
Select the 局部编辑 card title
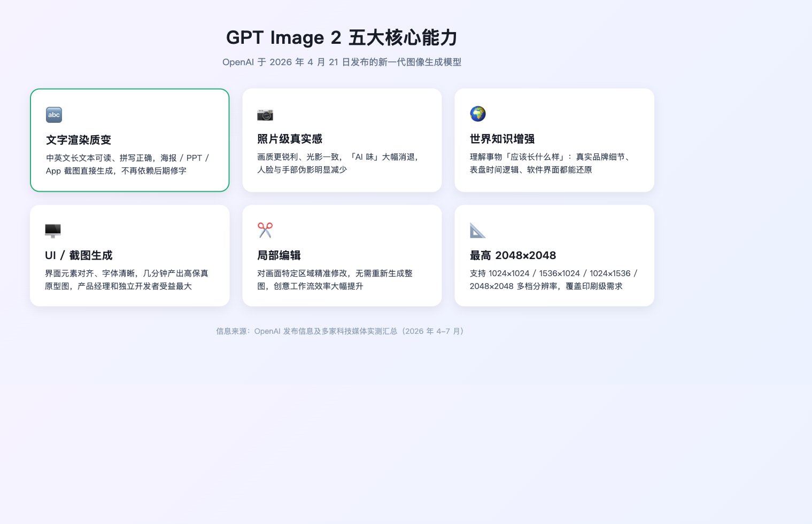[x=279, y=255]
